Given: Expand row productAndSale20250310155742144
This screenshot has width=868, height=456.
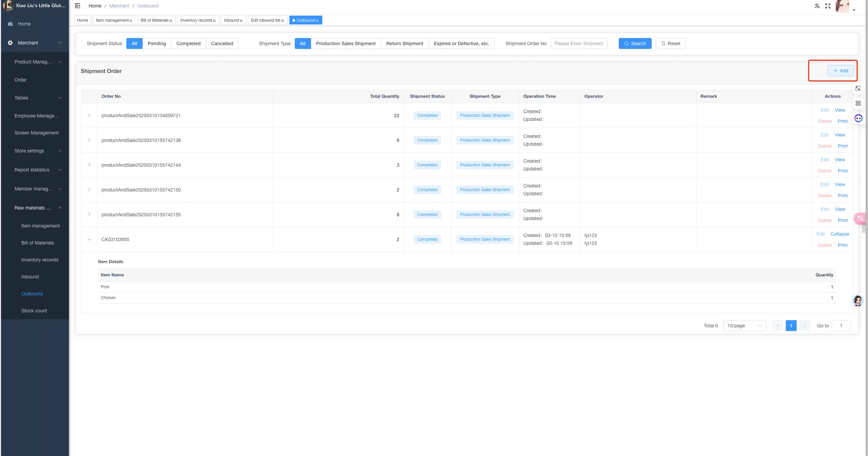Looking at the screenshot, I should (x=89, y=165).
